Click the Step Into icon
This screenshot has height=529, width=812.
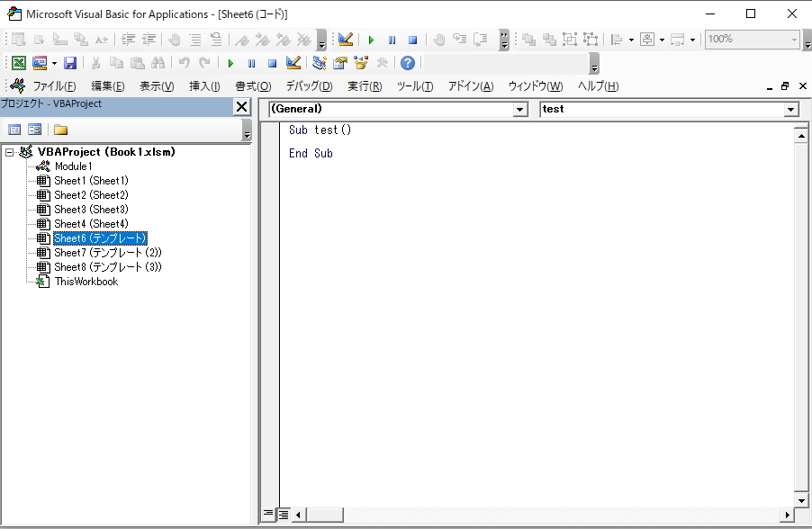(459, 40)
